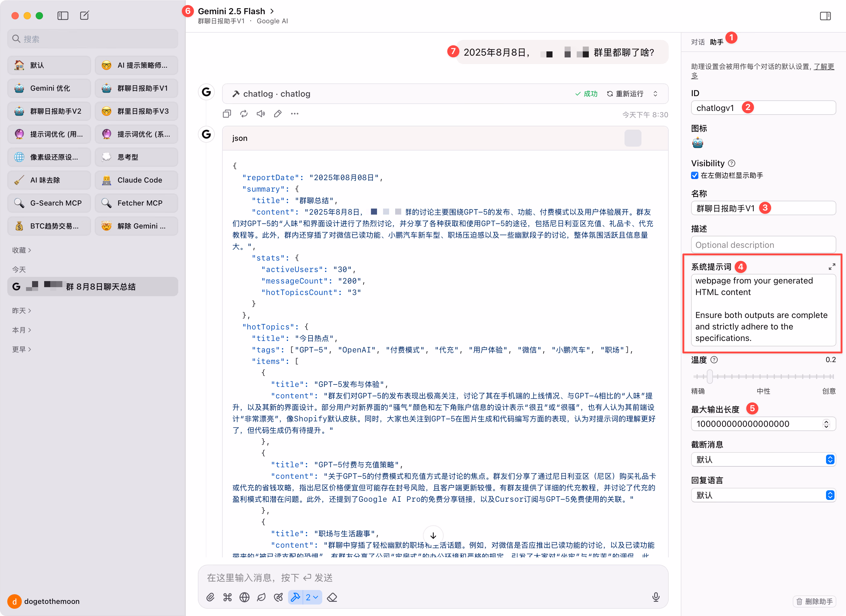Toggle web search globe icon
The width and height of the screenshot is (846, 616).
[x=244, y=597]
